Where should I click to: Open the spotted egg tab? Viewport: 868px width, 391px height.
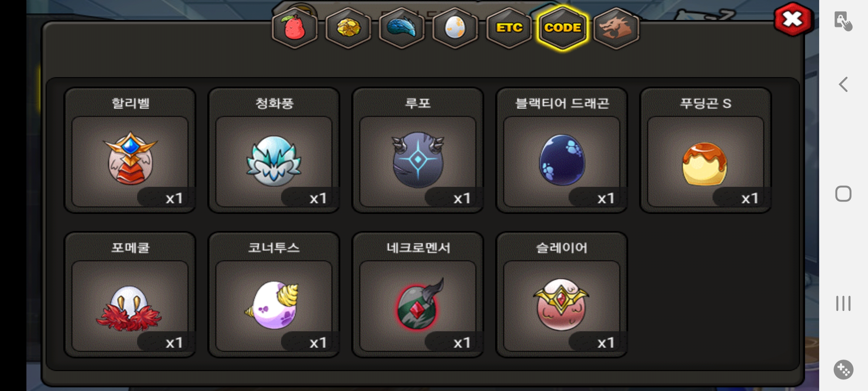[x=455, y=28]
